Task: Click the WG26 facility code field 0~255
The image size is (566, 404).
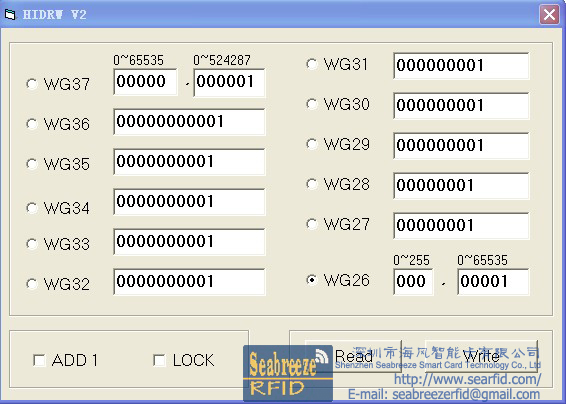Action: (413, 282)
